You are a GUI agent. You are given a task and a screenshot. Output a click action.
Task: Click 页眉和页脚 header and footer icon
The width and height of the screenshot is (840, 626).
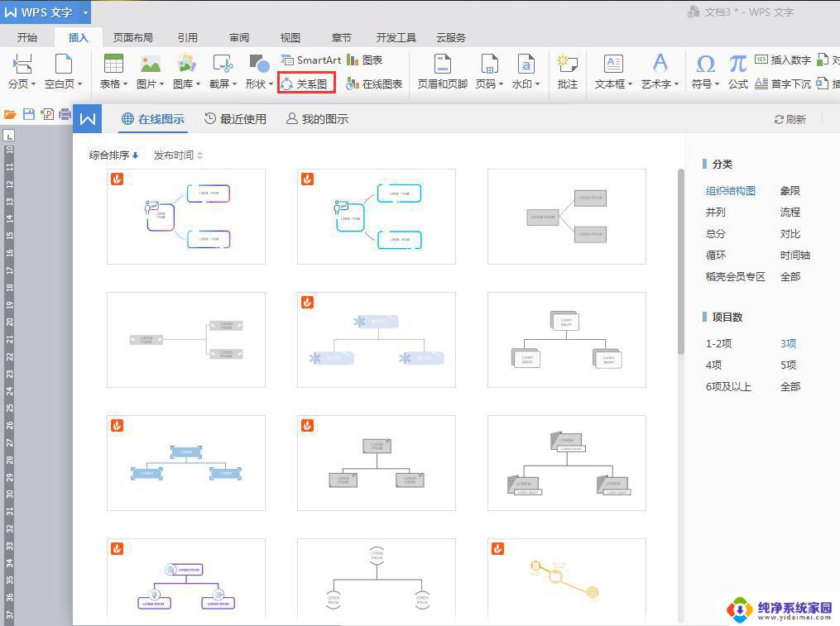pyautogui.click(x=443, y=65)
